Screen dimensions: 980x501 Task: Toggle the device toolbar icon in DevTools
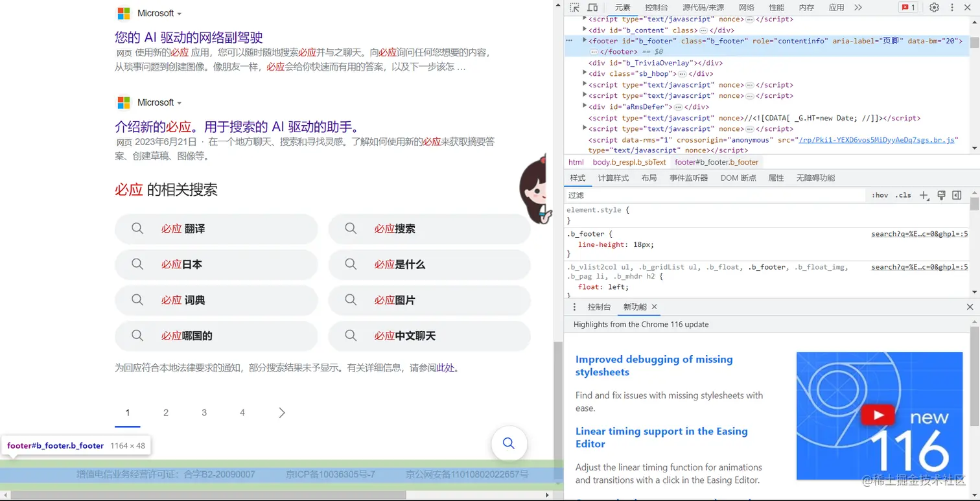(x=592, y=8)
